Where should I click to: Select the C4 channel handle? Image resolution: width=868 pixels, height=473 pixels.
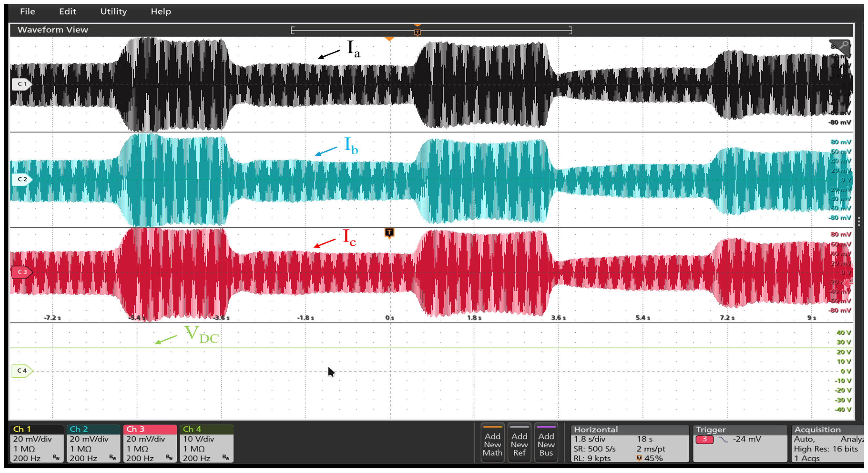click(x=22, y=370)
